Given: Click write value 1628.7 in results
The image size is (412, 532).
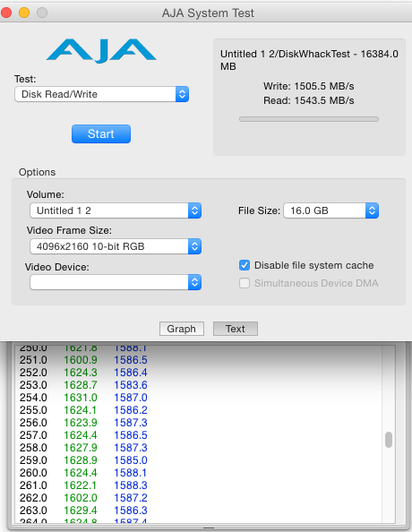Looking at the screenshot, I should coord(81,385).
